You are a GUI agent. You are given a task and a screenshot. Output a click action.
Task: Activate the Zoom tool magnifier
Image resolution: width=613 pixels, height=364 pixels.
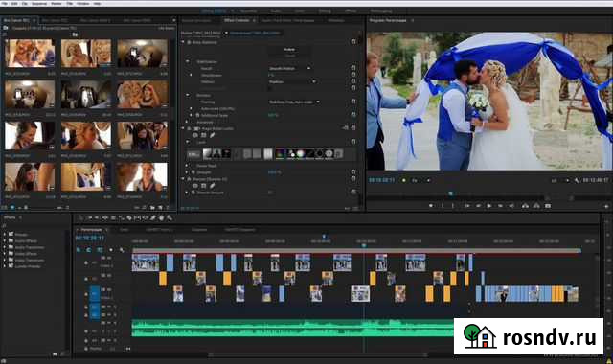pos(170,217)
